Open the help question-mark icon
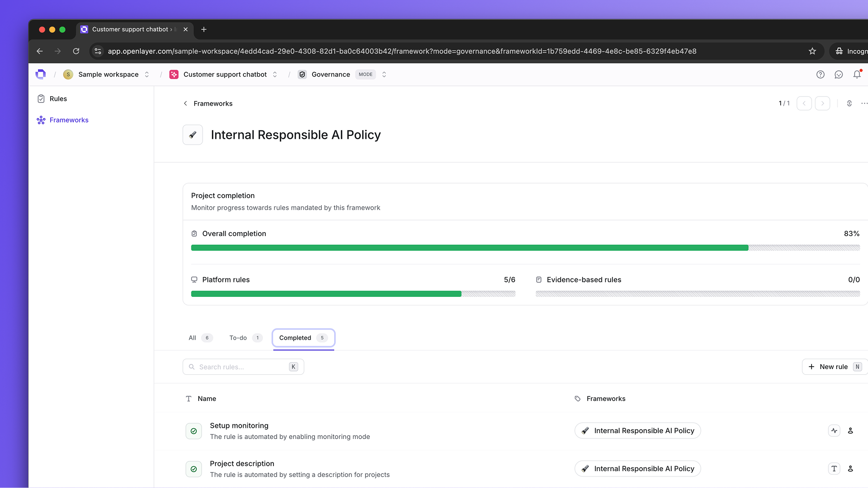This screenshot has height=488, width=868. coord(820,74)
